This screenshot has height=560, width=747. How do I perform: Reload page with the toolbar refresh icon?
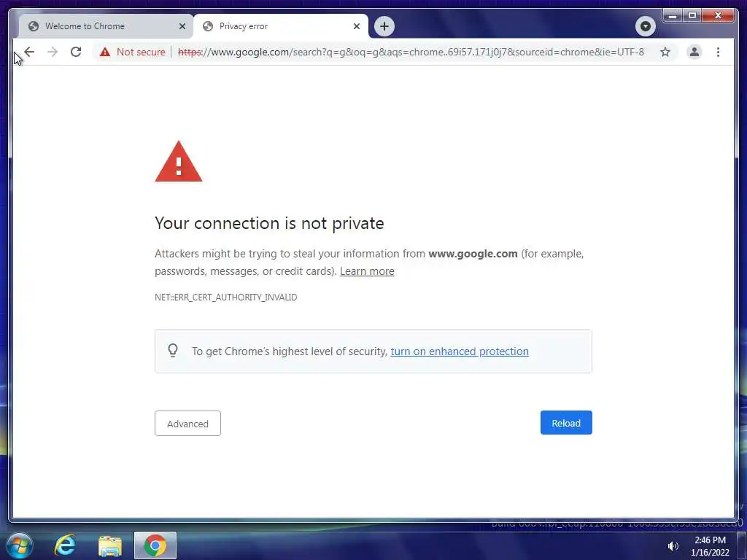[76, 52]
